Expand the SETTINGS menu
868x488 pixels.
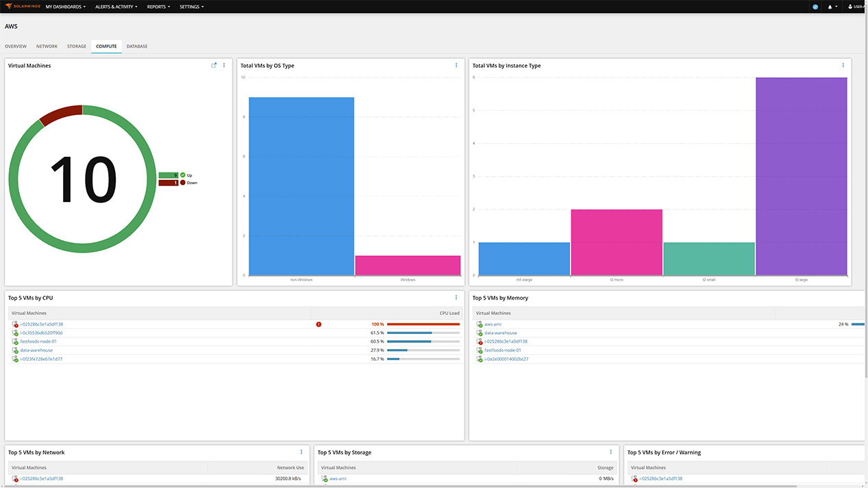(191, 6)
